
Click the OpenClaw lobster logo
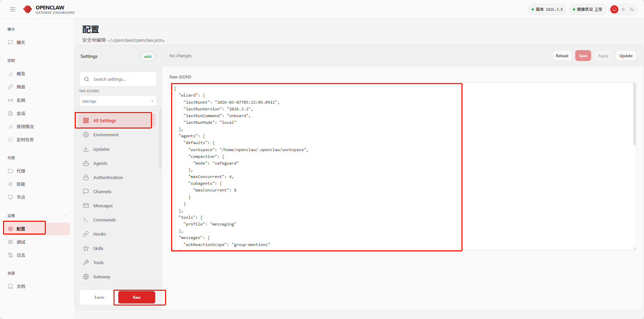coord(28,9)
